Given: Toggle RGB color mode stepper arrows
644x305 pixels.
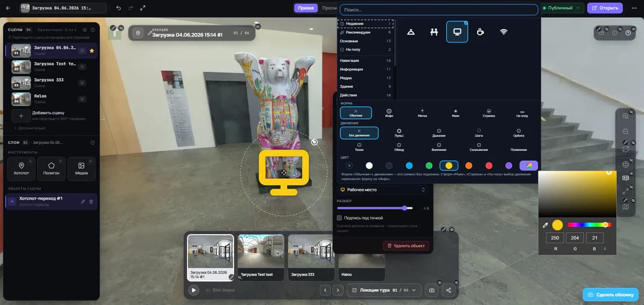Looking at the screenshot, I should pos(605,249).
